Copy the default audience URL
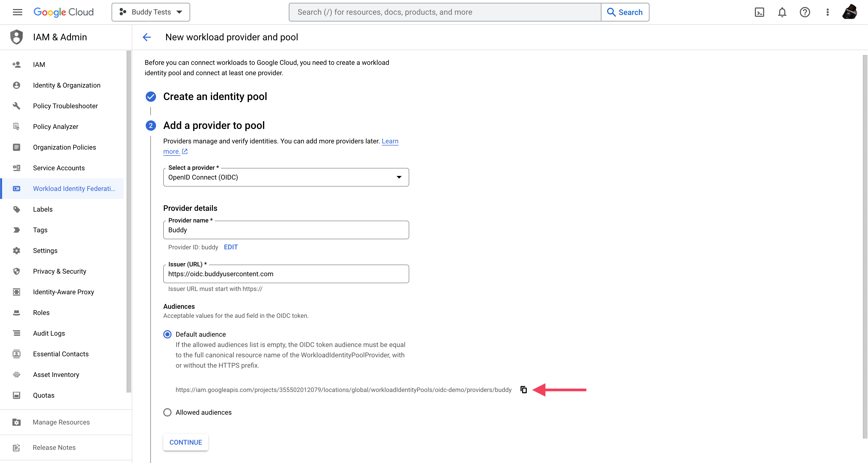Image resolution: width=868 pixels, height=463 pixels. coord(523,390)
